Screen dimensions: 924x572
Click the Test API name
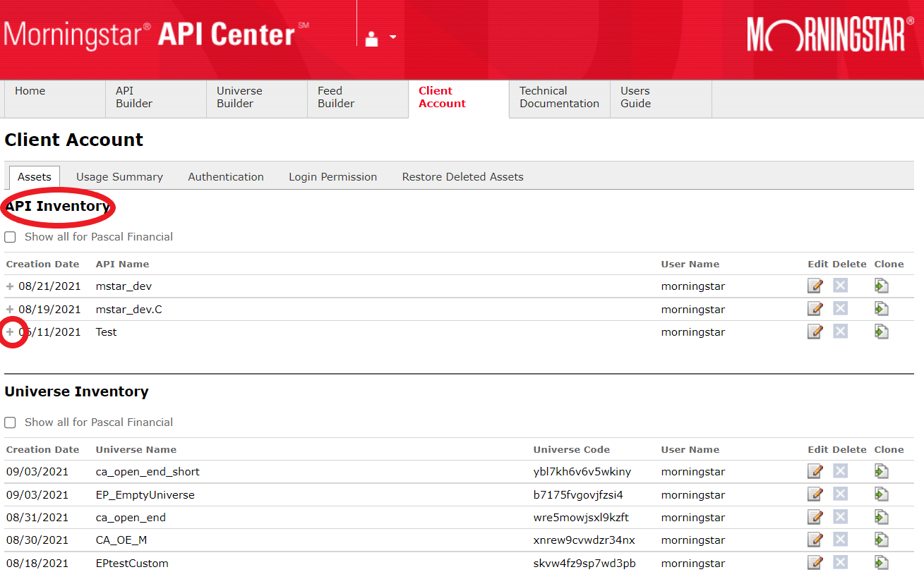tap(107, 332)
